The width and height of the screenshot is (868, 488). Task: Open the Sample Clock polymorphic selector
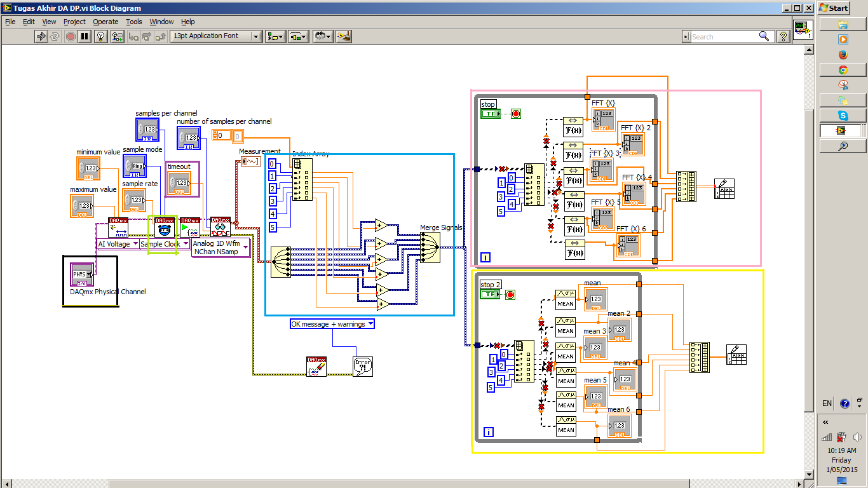(165, 244)
